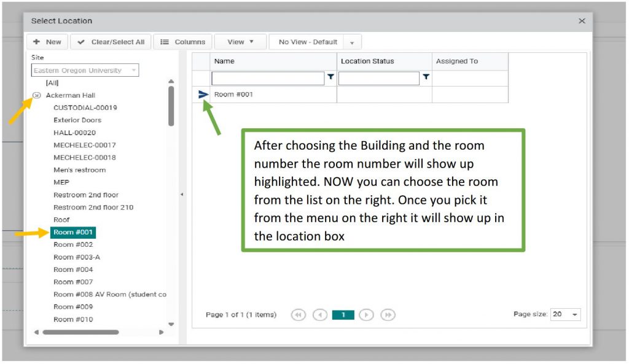This screenshot has width=629, height=364.
Task: Collapse the left panel splitter arrow
Action: click(181, 195)
